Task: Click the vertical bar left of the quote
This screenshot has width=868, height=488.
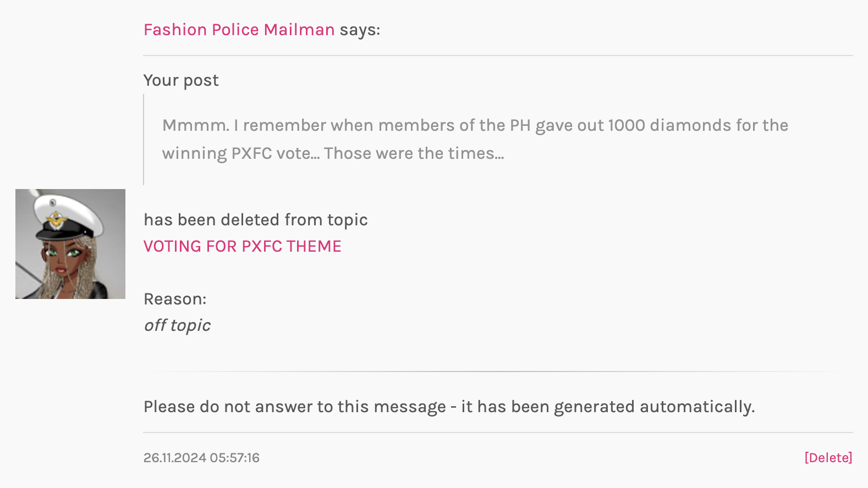Action: (x=144, y=140)
